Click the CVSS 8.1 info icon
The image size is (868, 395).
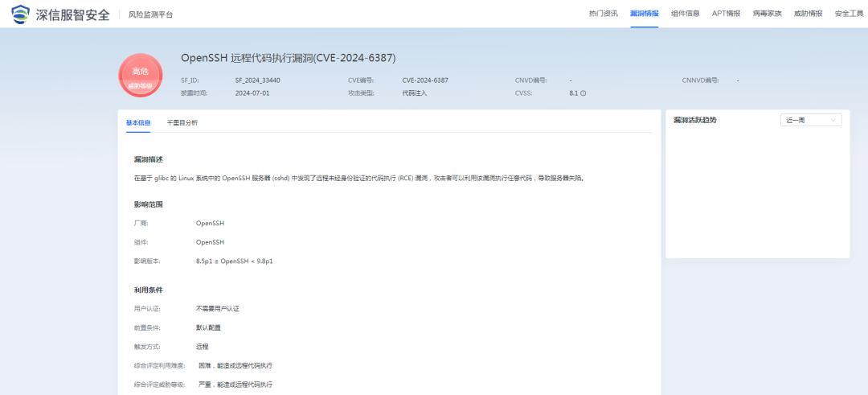(x=583, y=93)
